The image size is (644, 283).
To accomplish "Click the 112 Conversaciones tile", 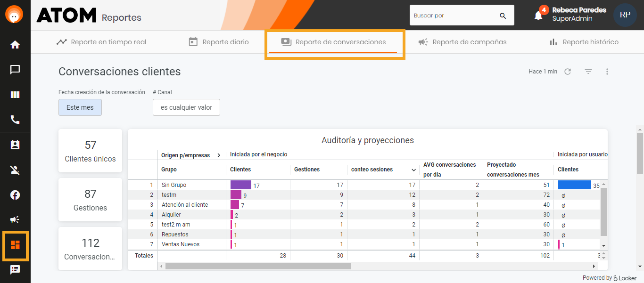I will click(x=90, y=249).
